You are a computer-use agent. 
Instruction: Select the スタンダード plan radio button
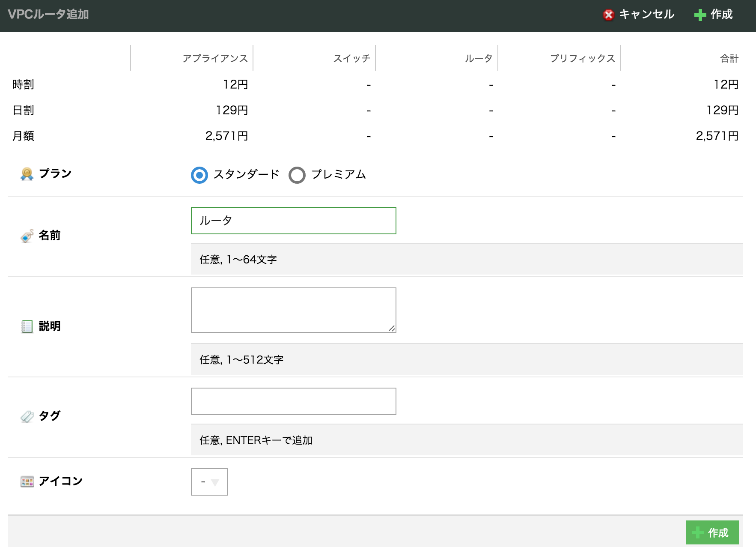tap(199, 175)
